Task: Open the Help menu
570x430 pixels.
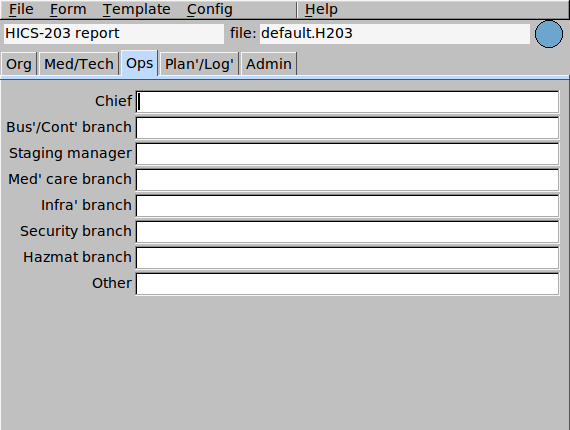Action: pyautogui.click(x=321, y=9)
